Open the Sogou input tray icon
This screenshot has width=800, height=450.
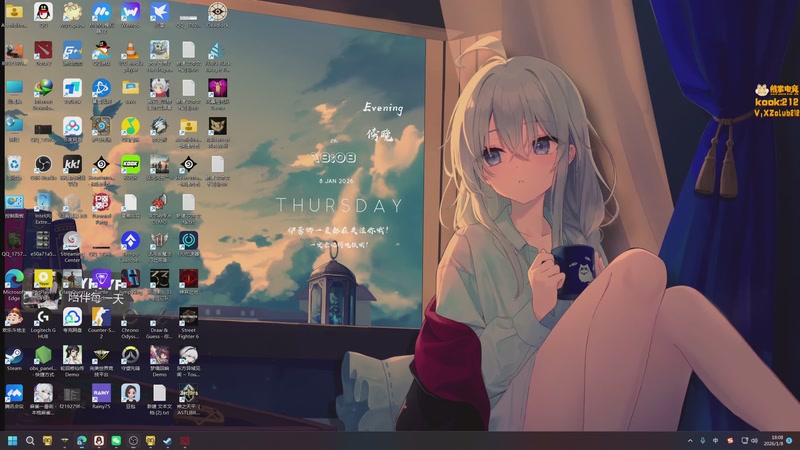(730, 440)
